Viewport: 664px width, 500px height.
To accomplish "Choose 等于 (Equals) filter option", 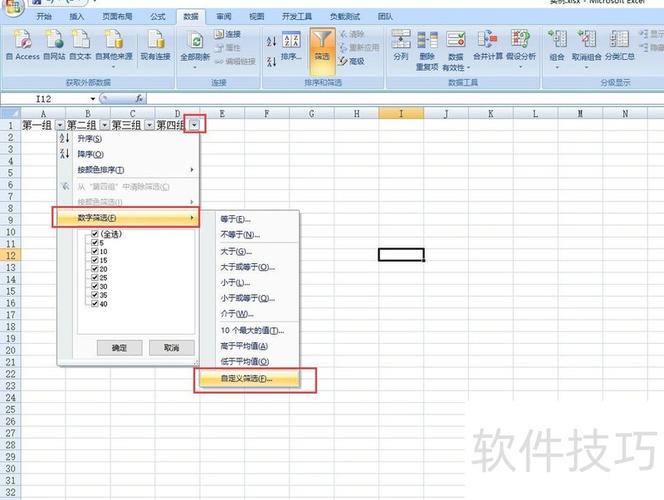I will click(x=250, y=219).
